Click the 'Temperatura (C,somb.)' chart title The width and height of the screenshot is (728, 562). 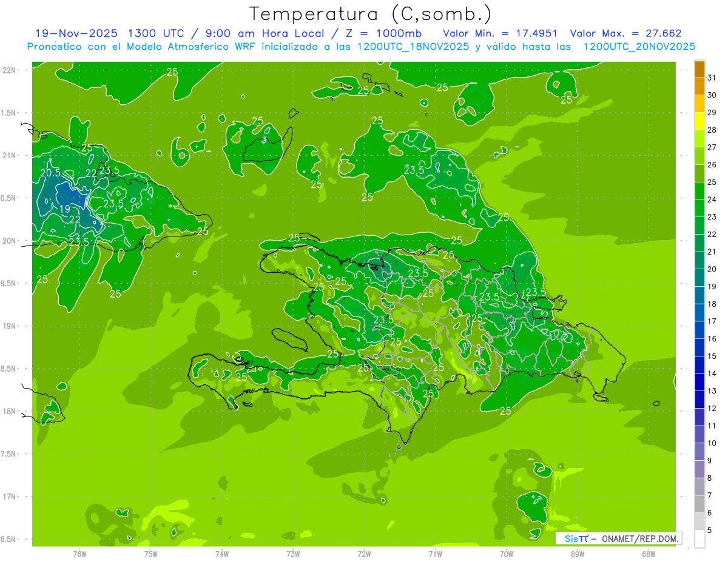click(x=371, y=13)
